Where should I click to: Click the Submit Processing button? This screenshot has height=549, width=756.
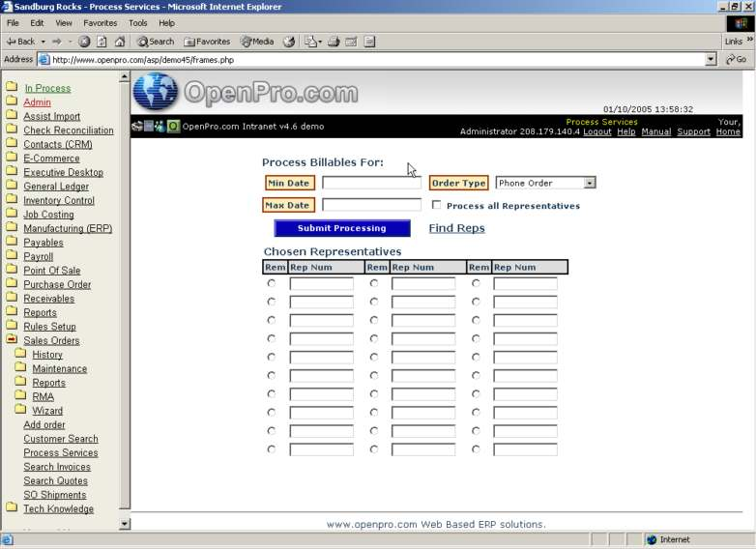point(341,228)
